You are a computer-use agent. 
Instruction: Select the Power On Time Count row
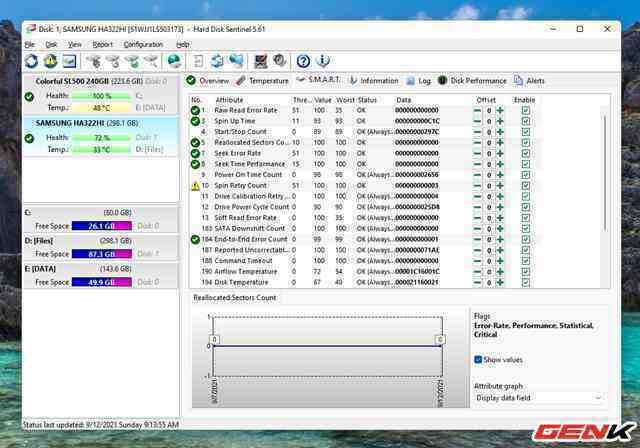[x=250, y=175]
